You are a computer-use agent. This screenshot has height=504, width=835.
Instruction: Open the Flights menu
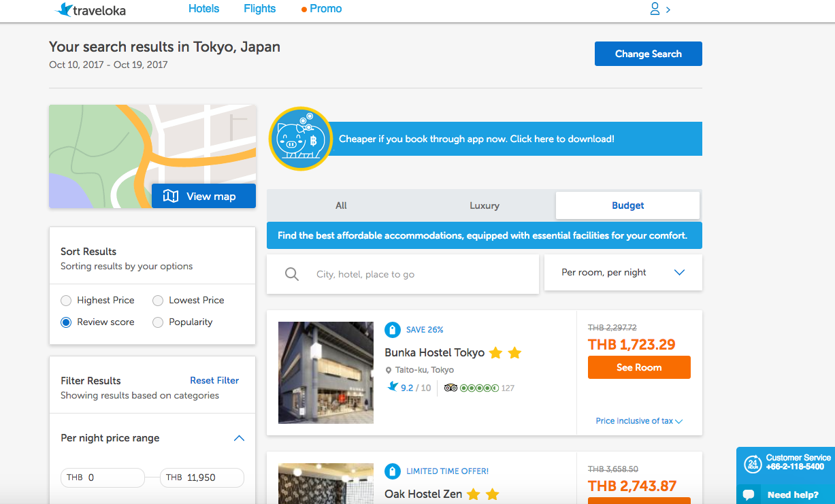tap(259, 9)
